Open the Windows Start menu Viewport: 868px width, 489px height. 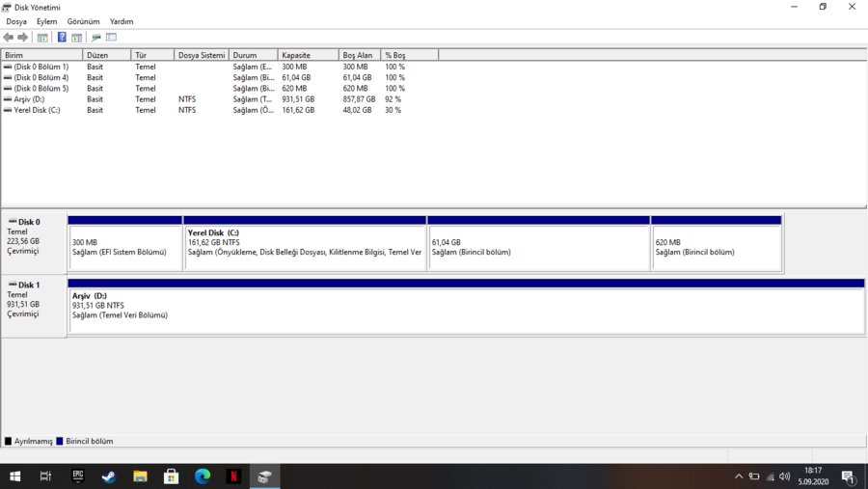[x=14, y=476]
